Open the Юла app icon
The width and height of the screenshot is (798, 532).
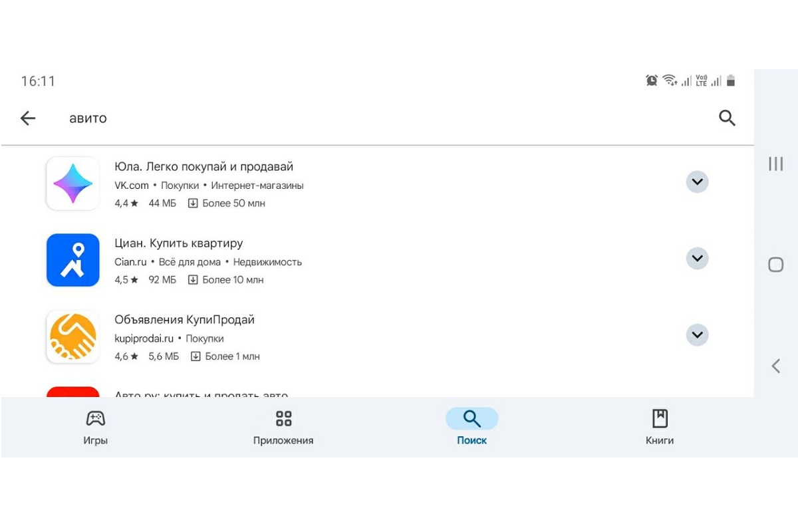pyautogui.click(x=72, y=184)
